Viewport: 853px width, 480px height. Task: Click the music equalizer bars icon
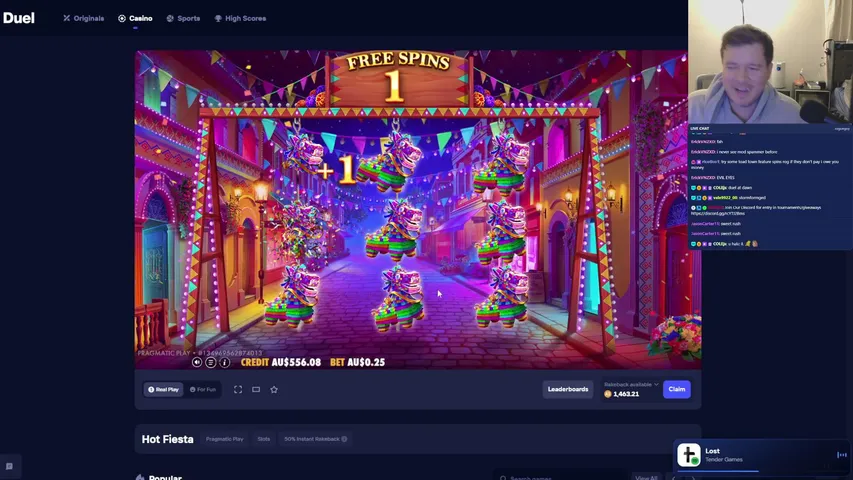click(842, 455)
